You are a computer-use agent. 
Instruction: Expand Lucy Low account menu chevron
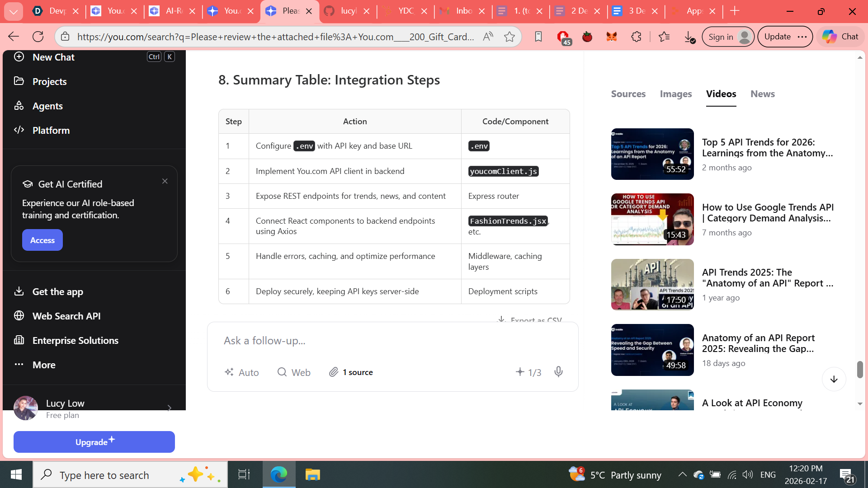(170, 408)
